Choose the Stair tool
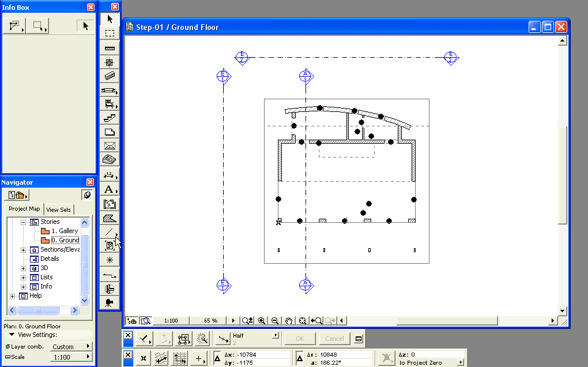Viewport: 588px width, 367px height. click(110, 118)
